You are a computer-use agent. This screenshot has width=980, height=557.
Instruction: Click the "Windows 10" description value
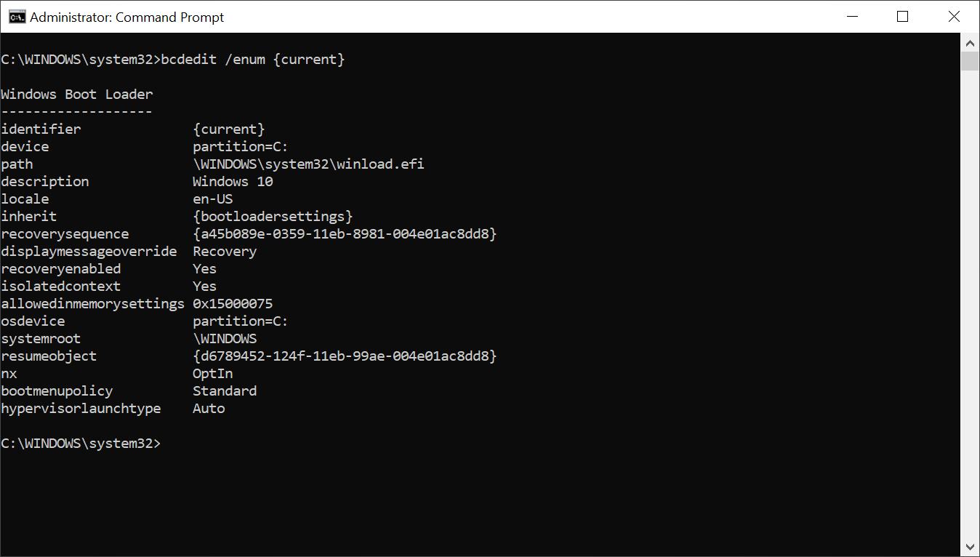(233, 182)
